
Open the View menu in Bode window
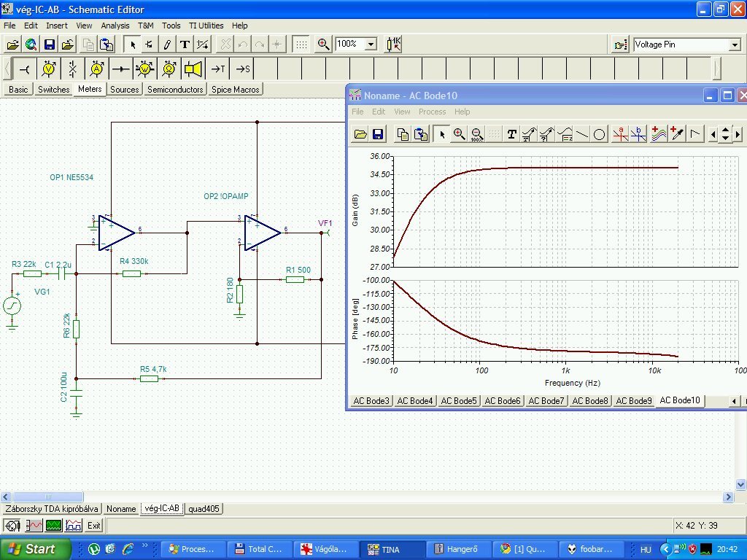(x=402, y=112)
